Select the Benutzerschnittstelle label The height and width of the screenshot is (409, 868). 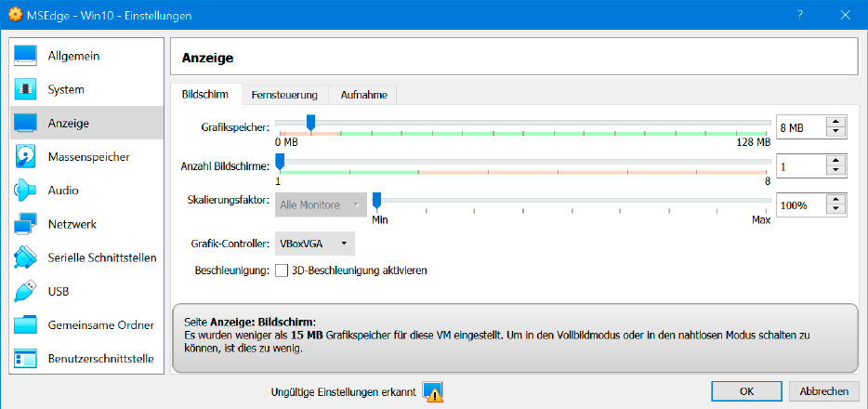coord(100,359)
